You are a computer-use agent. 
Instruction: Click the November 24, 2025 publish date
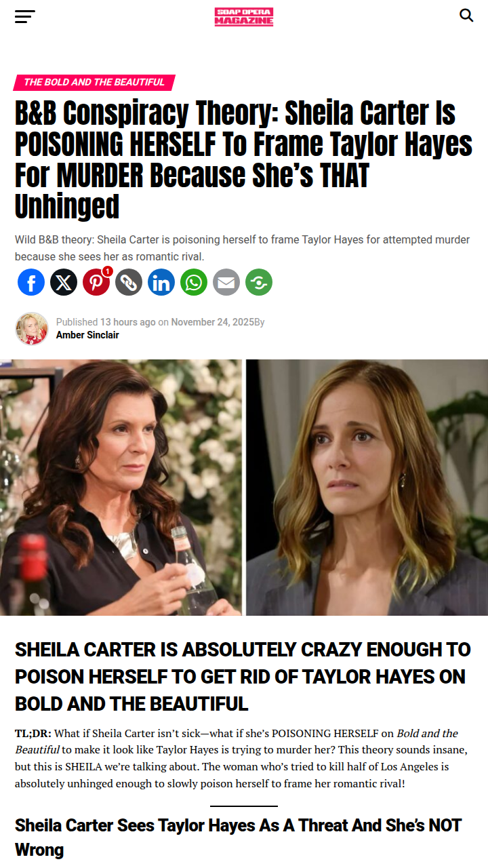pyautogui.click(x=212, y=322)
